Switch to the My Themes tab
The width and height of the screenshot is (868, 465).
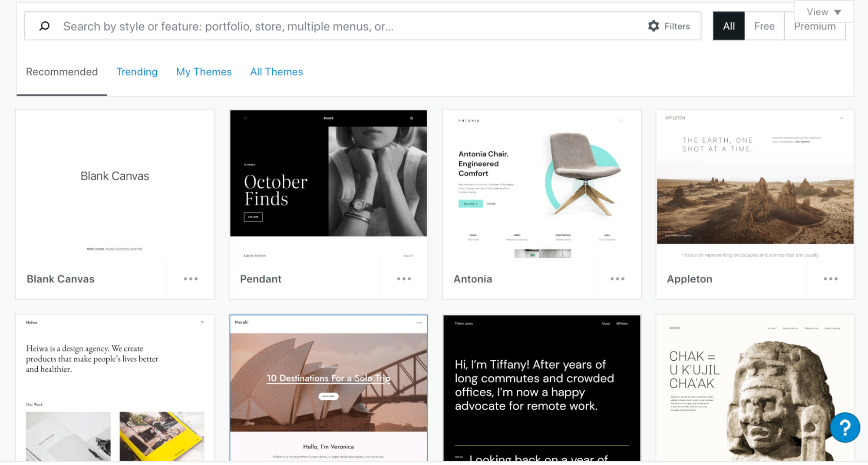pyautogui.click(x=204, y=72)
